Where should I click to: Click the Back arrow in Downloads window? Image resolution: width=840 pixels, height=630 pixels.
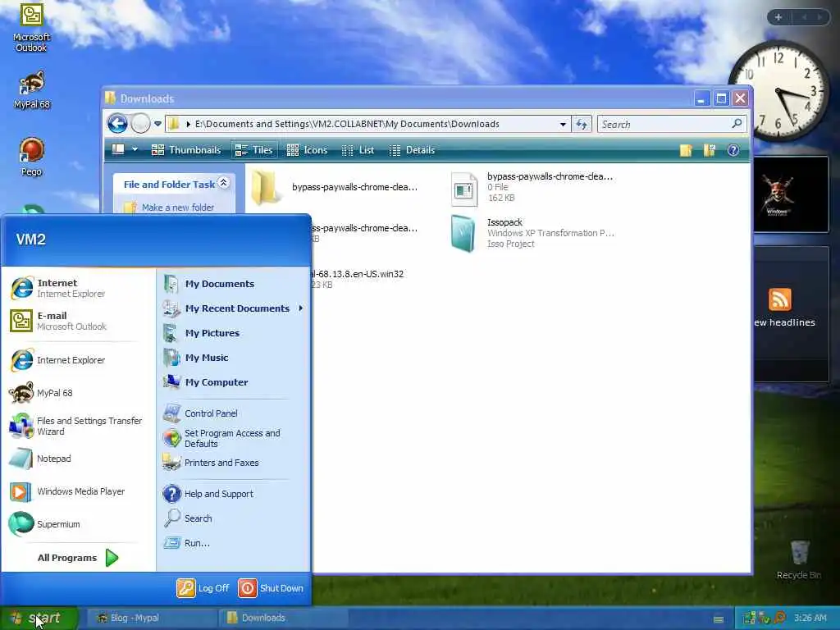point(117,124)
